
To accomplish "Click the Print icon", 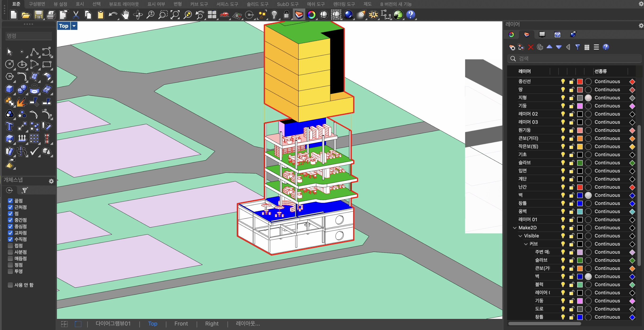I will [51, 15].
